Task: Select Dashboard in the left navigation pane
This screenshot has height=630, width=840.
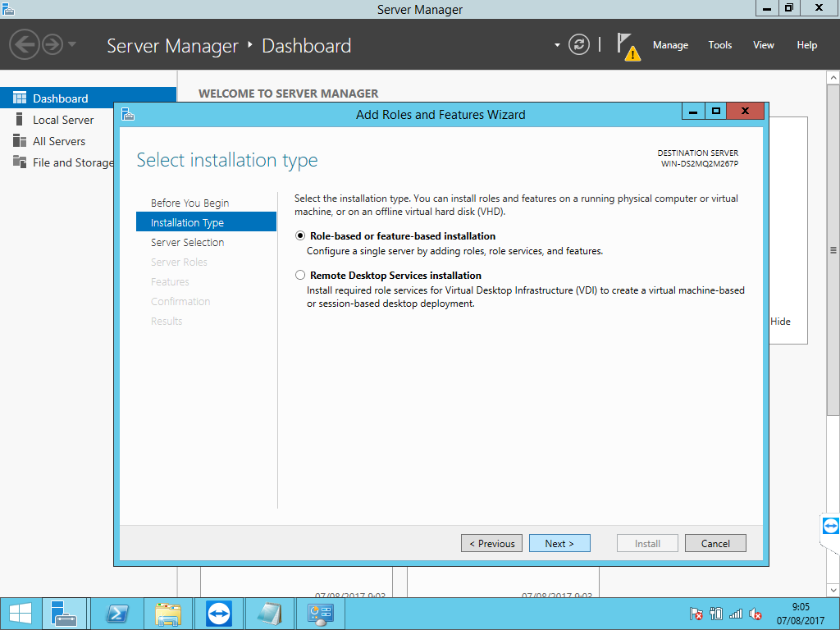Action: tap(89, 98)
